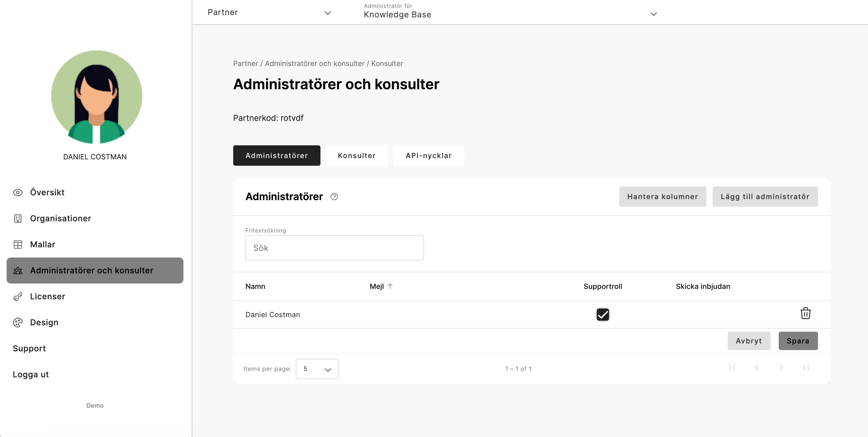Click the Design palette icon

(x=18, y=323)
